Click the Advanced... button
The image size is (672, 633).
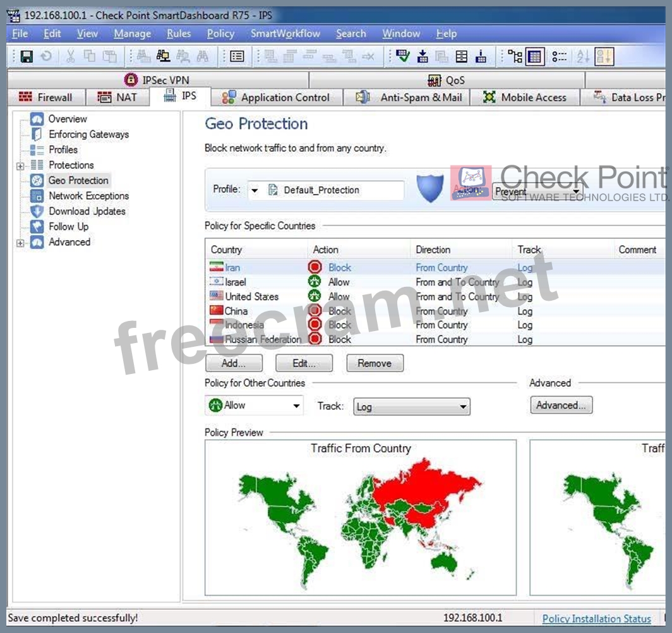pyautogui.click(x=561, y=405)
